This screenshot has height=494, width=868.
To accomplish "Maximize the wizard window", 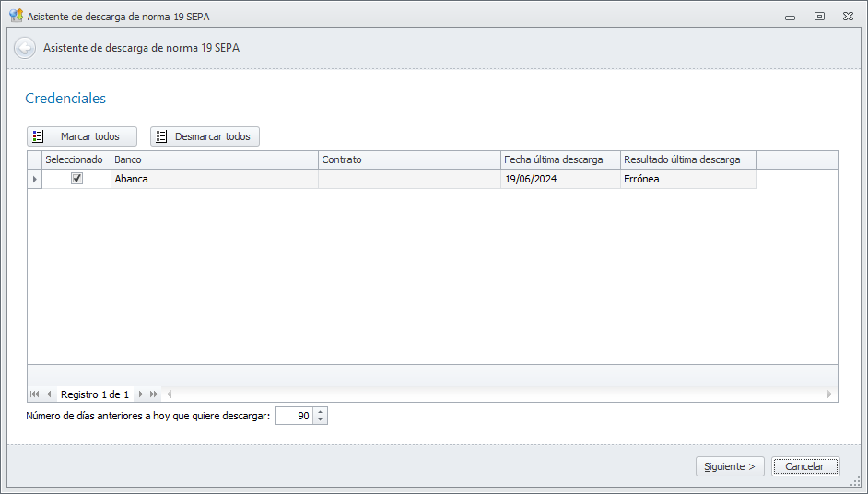I will 819,17.
